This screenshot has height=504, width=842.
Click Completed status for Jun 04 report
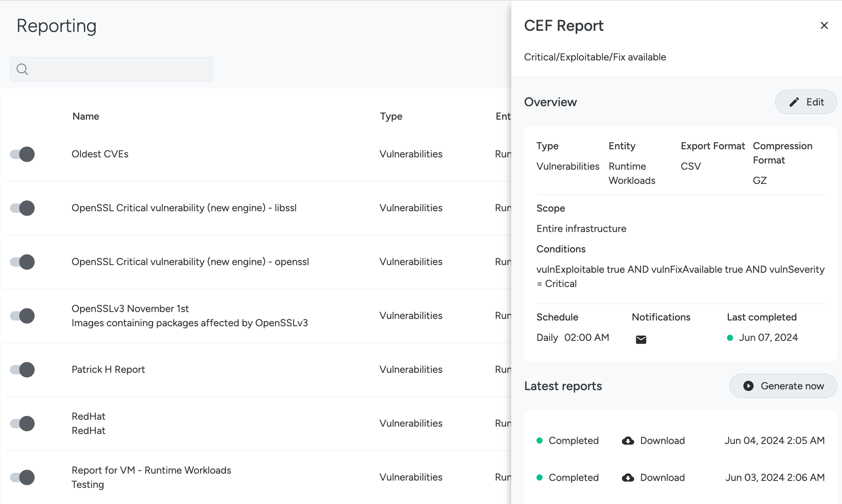568,441
